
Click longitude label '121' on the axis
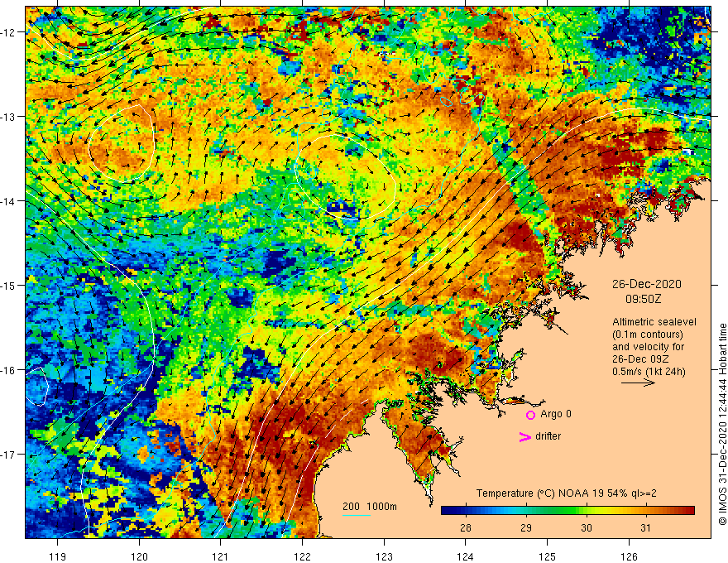221,556
